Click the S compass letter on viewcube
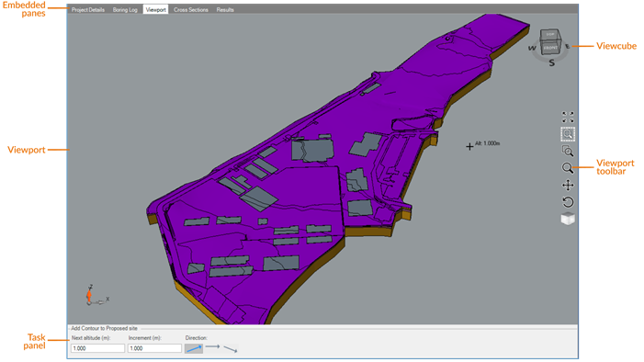This screenshot has width=644, height=362. pyautogui.click(x=551, y=63)
